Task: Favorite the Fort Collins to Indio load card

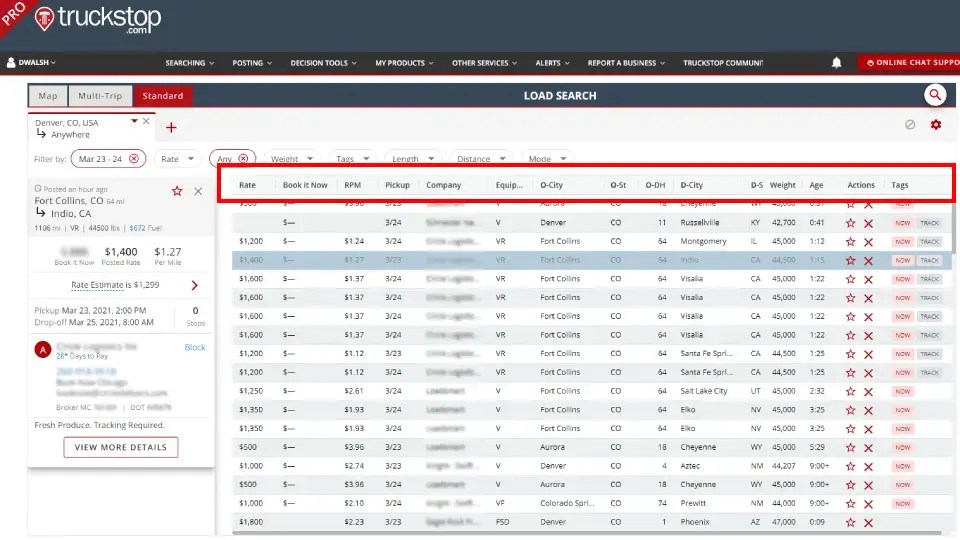Action: point(177,191)
